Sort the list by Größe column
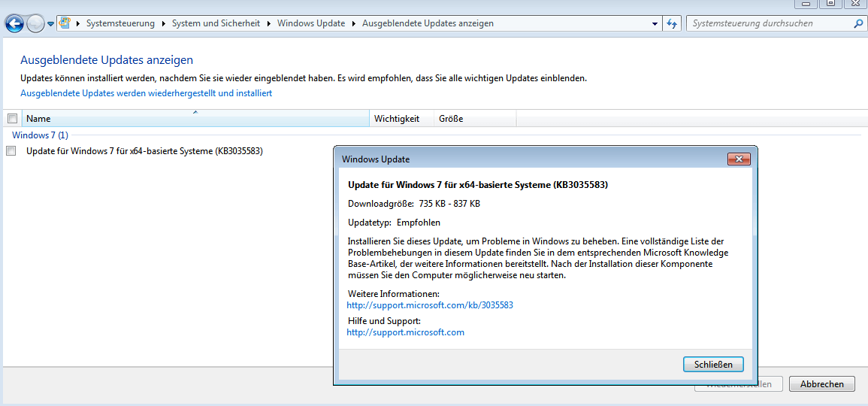Image resolution: width=868 pixels, height=406 pixels. [x=475, y=119]
